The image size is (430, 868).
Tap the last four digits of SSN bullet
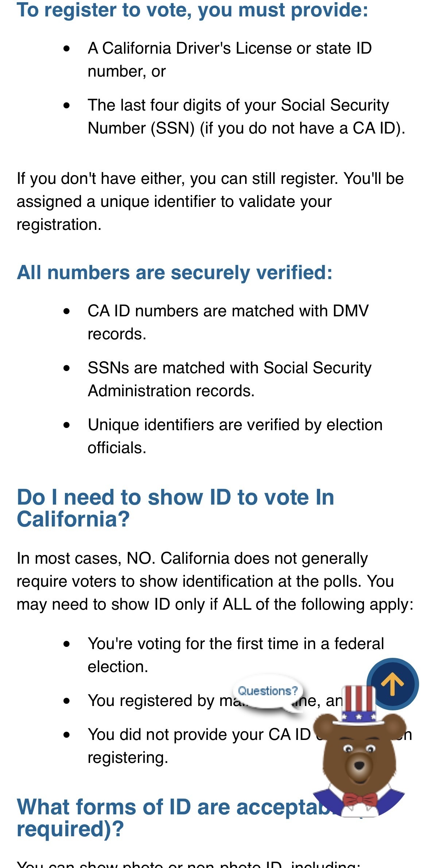(x=247, y=116)
